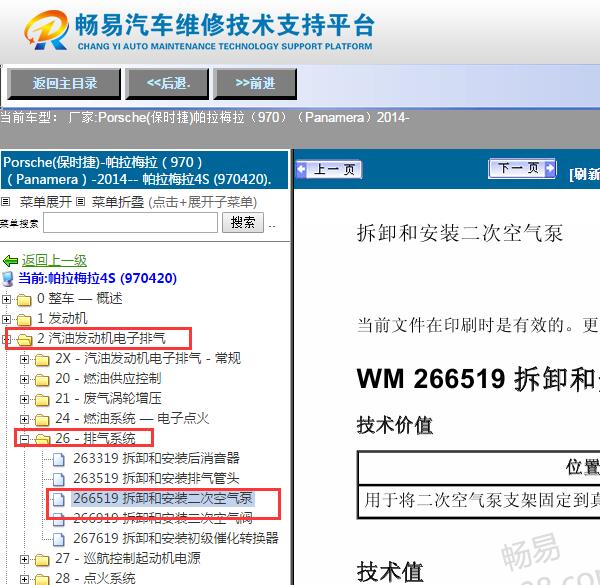Go forward using >>前进 button
Screen dimensions: 600x585
point(255,83)
